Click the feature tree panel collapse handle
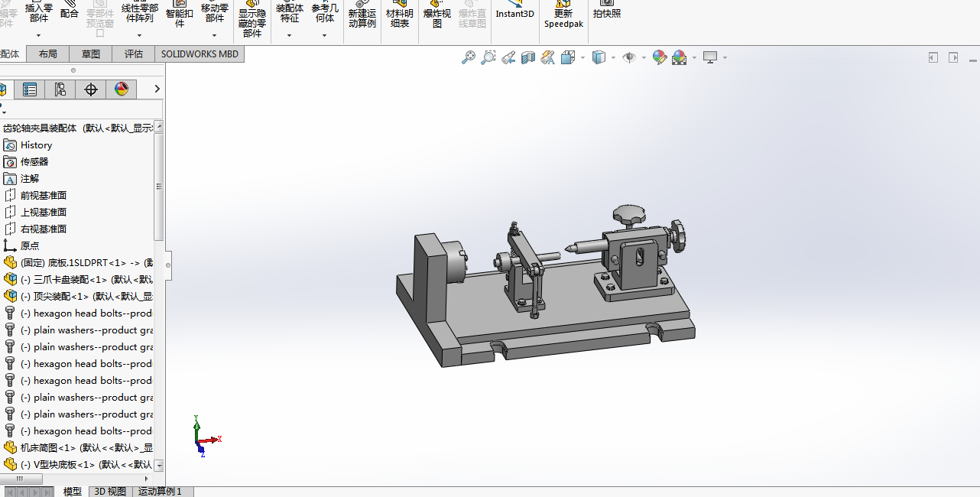Viewport: 980px width, 497px height. [168, 265]
